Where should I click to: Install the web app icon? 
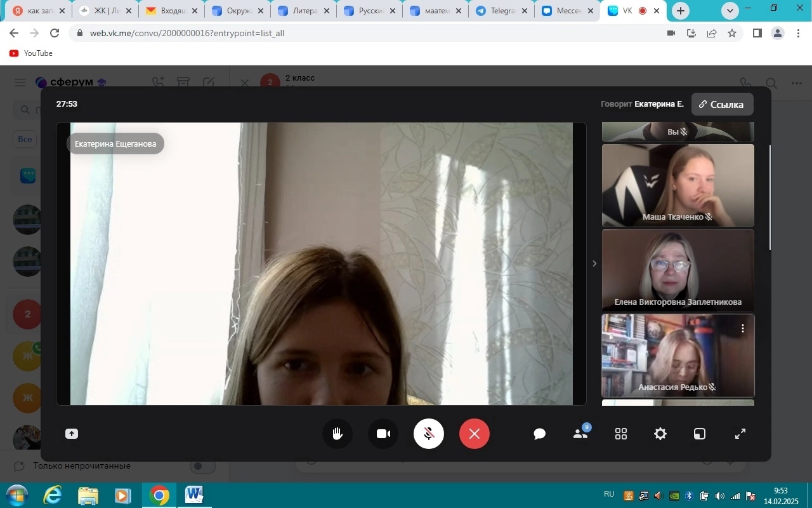coord(691,33)
